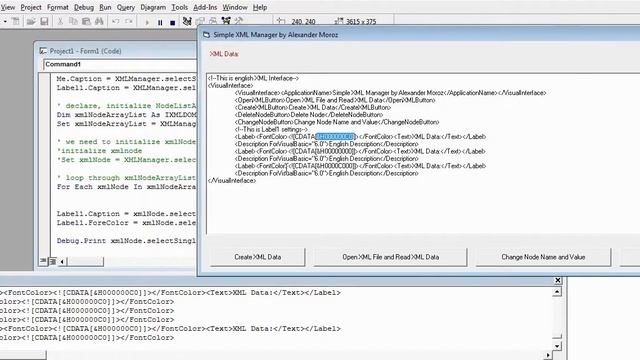Click the Immediate window scroll-down arrow
This screenshot has height=360, width=640.
coord(557,346)
